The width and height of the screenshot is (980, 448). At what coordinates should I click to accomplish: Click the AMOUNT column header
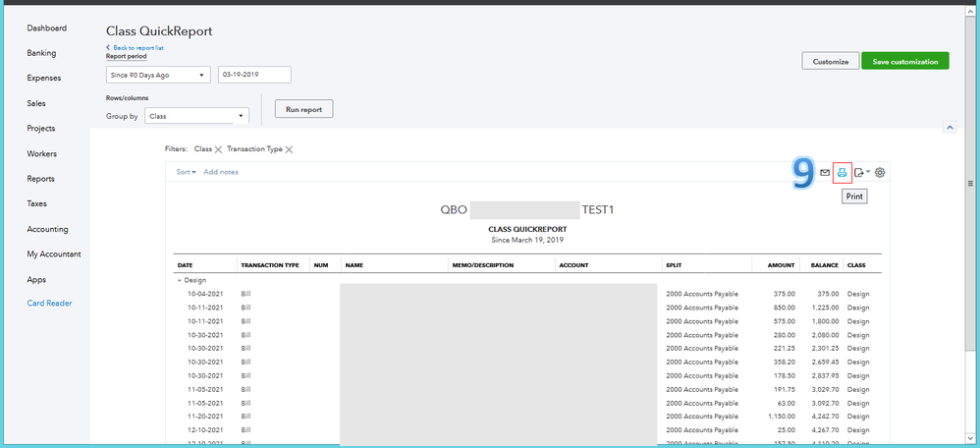click(782, 265)
